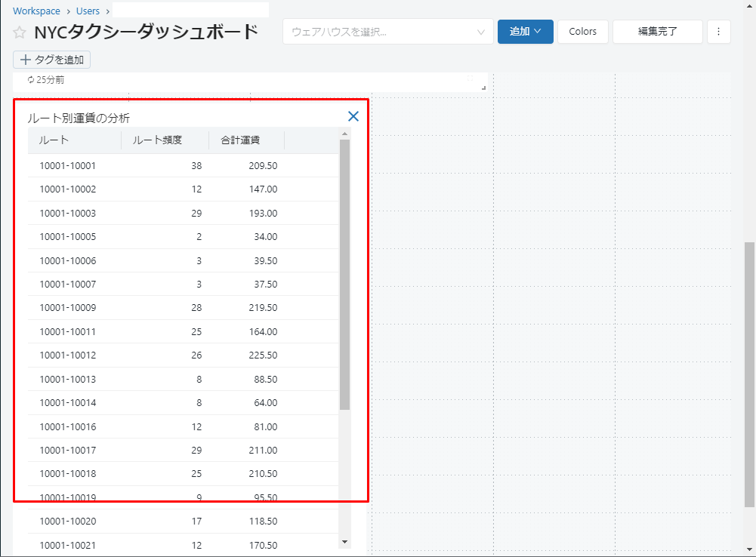Sort table by the ルート頻度 column header
Screen dimensions: 756x557
pyautogui.click(x=157, y=140)
